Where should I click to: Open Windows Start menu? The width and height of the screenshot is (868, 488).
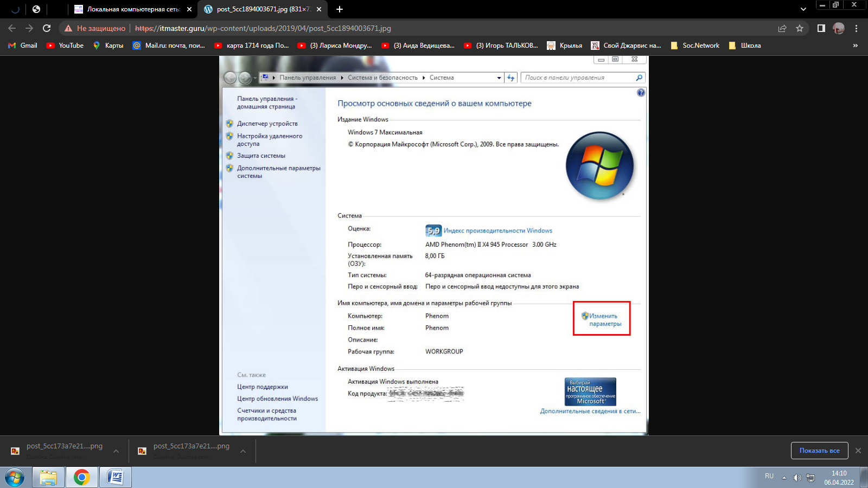pyautogui.click(x=15, y=478)
